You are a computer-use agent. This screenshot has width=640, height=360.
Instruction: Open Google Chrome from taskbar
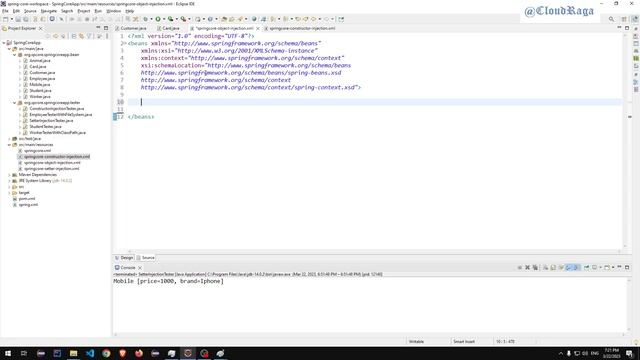(106, 353)
